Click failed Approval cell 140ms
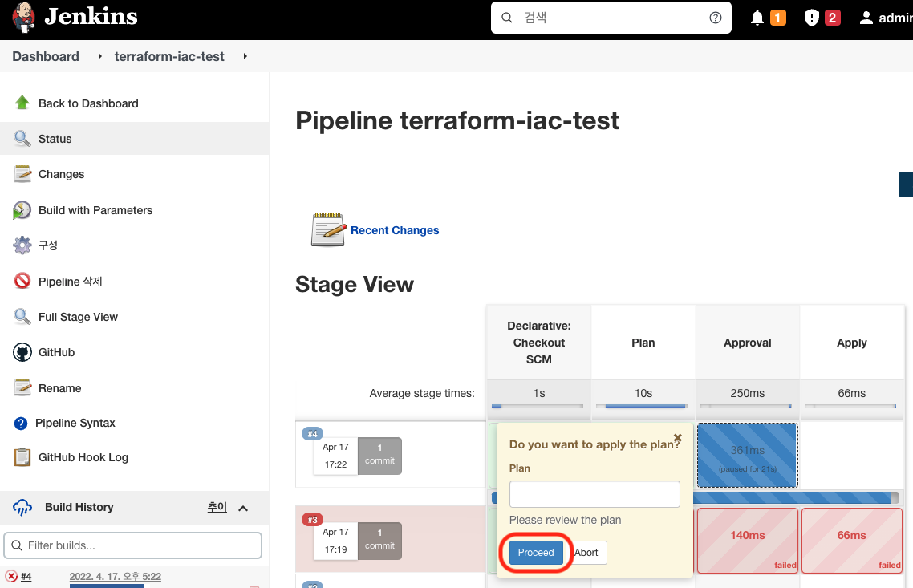The width and height of the screenshot is (913, 588). [748, 540]
